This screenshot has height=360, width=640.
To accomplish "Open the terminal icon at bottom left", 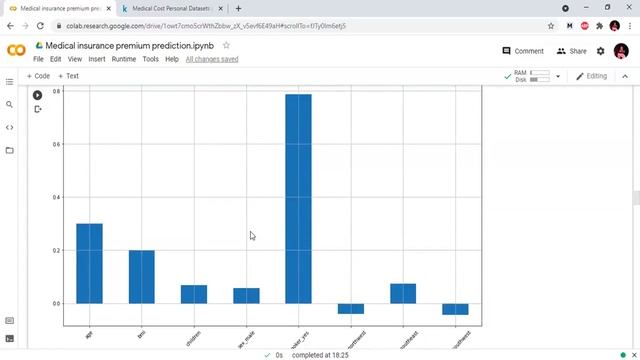I will (9, 338).
